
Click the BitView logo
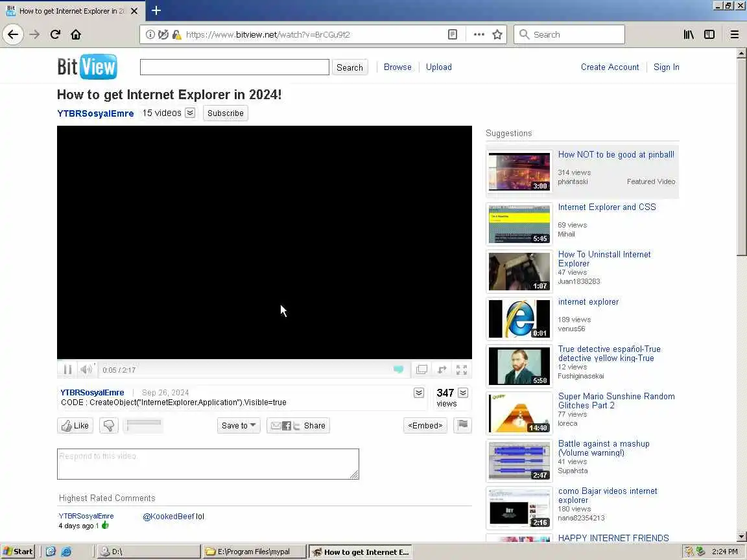87,67
